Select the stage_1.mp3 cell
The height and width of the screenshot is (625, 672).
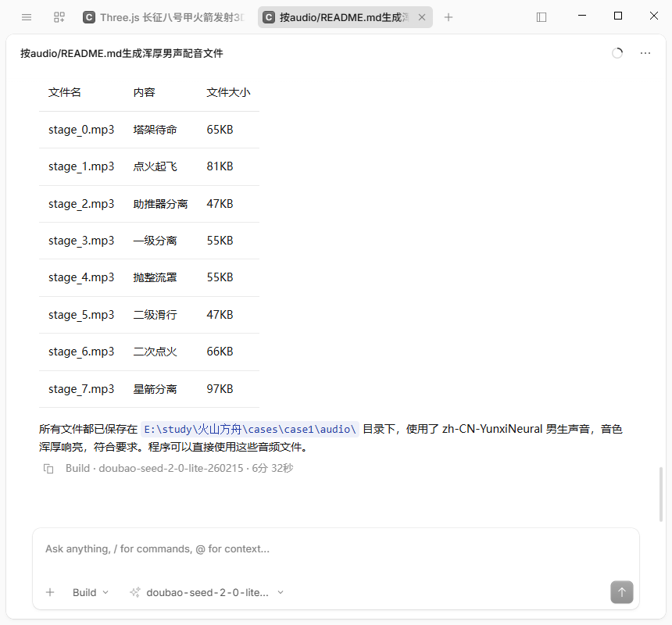pos(81,166)
